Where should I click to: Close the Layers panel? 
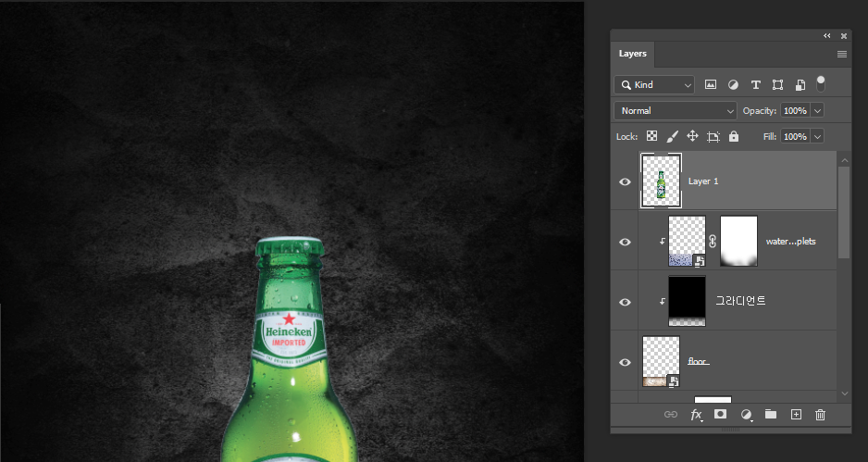844,35
